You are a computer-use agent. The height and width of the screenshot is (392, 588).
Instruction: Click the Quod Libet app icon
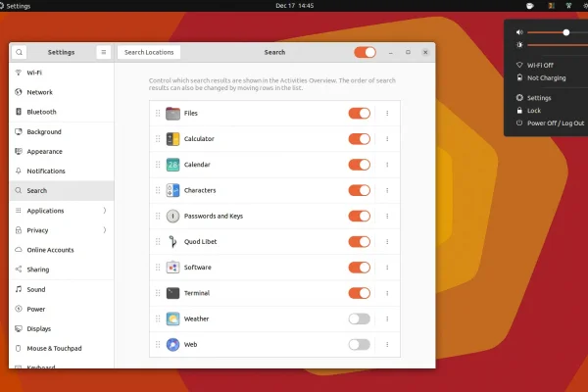pyautogui.click(x=172, y=242)
